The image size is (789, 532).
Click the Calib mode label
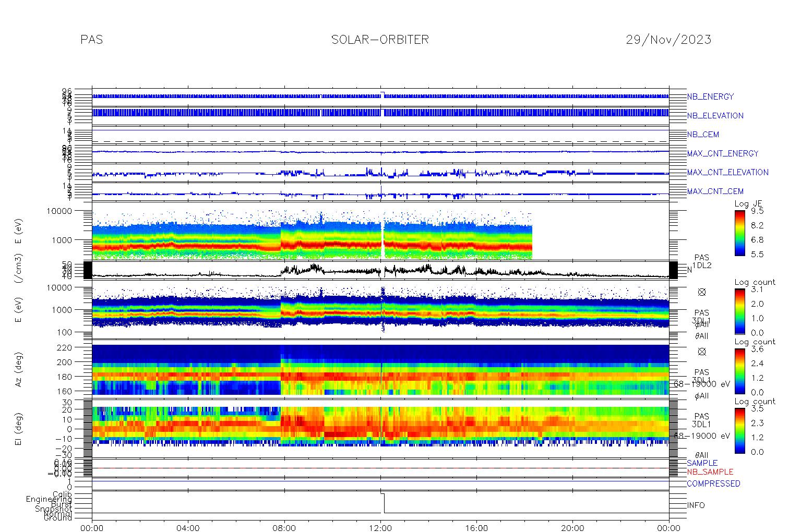point(62,494)
